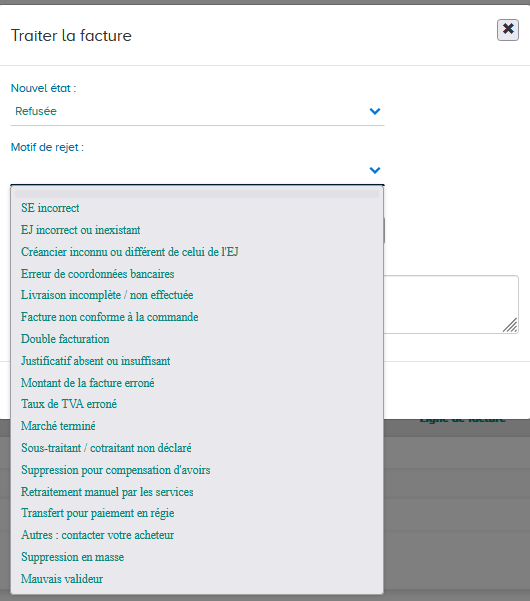
Task: Select Suppression pour compensation d'avoirs
Action: 197,470
